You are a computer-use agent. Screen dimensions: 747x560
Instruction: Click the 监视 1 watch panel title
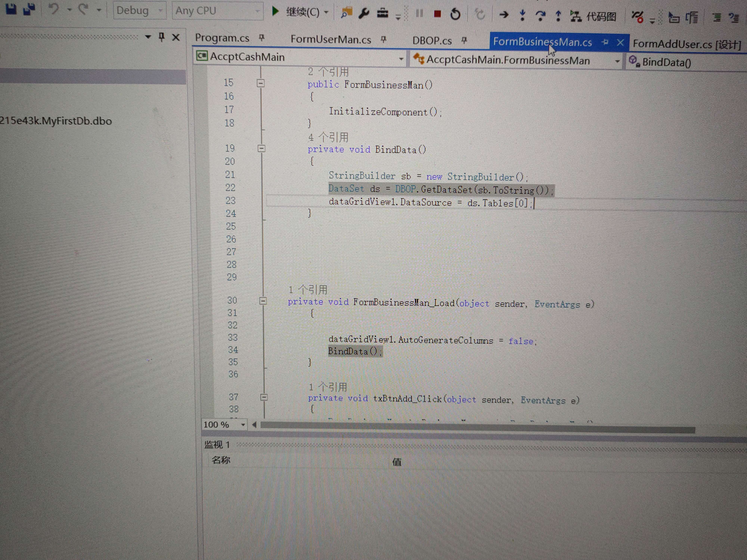tap(217, 445)
